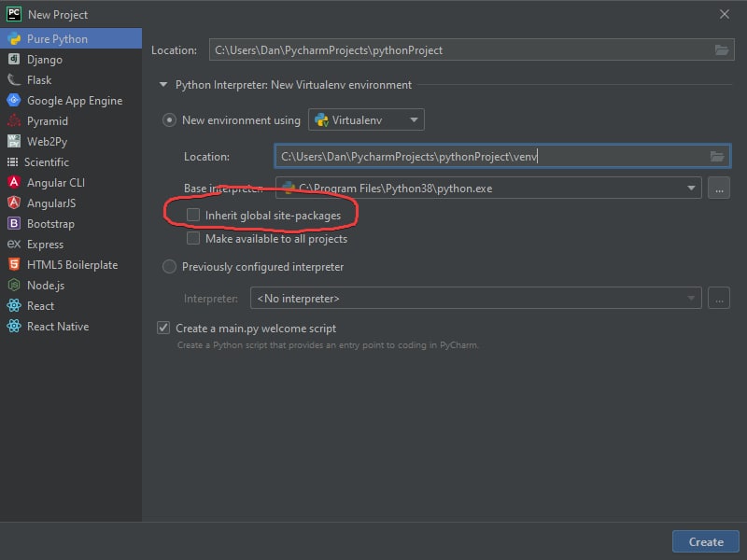Select Scientific project type label
The width and height of the screenshot is (747, 560).
[x=47, y=161]
